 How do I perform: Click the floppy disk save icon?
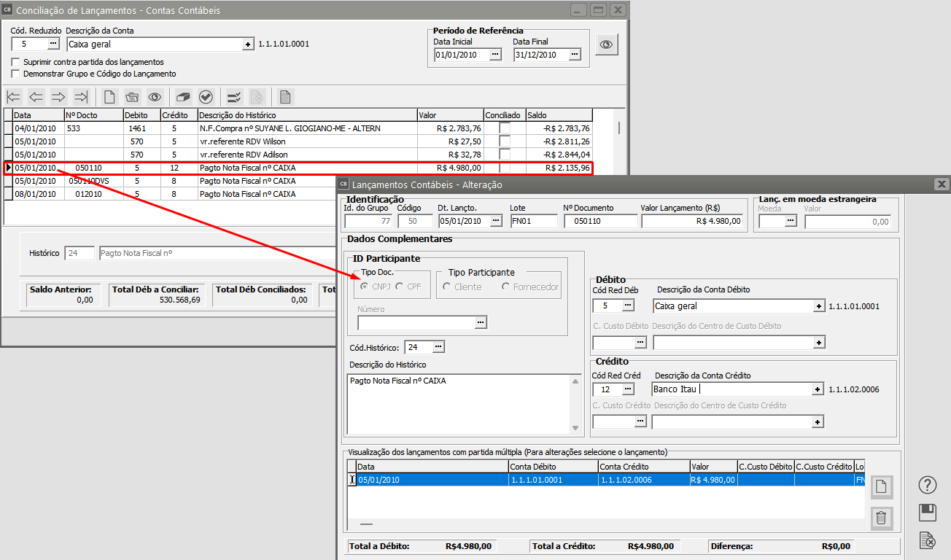[x=928, y=513]
